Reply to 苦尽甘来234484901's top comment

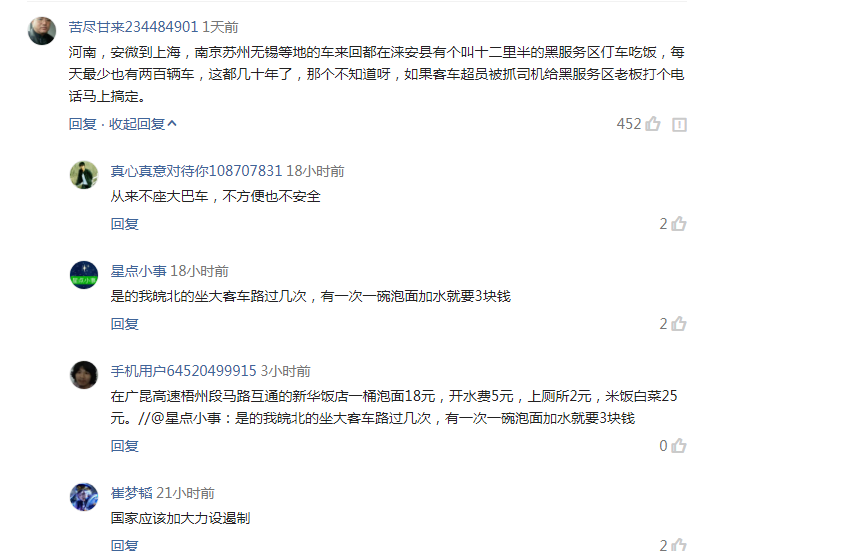82,124
